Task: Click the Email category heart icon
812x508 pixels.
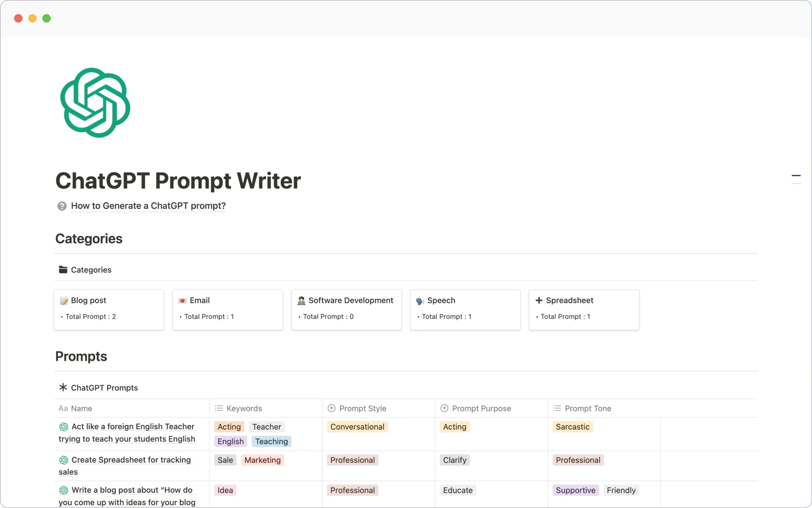Action: click(x=182, y=300)
